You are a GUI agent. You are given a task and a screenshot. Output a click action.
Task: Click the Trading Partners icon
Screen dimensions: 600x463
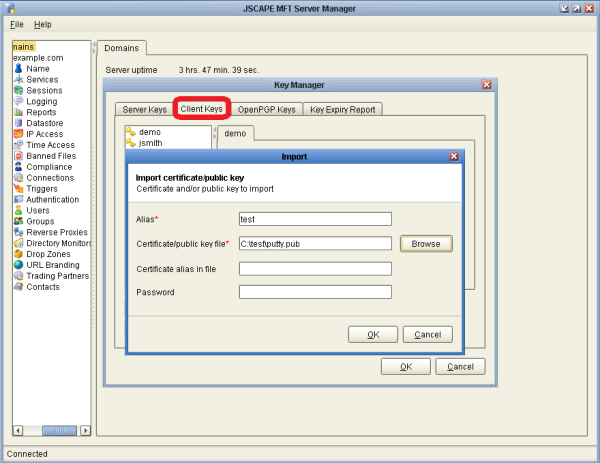[18, 276]
